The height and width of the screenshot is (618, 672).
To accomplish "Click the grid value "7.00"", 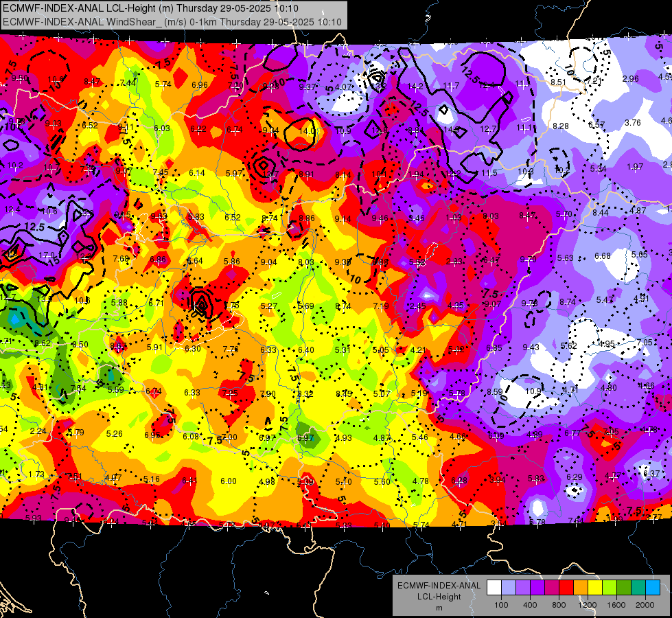I will (x=229, y=437).
